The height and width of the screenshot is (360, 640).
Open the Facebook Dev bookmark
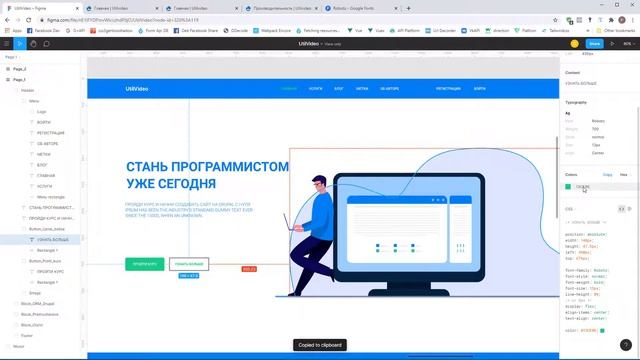point(43,31)
